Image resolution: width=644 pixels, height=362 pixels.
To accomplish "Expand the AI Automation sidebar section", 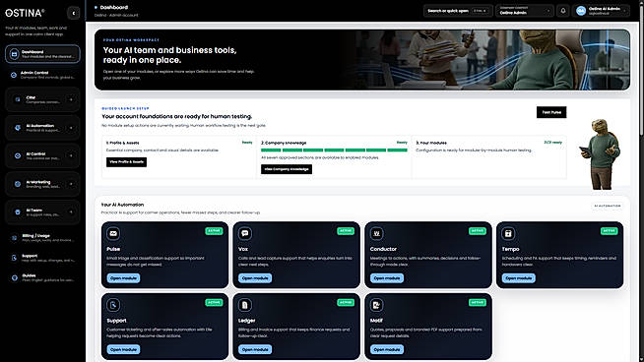I will click(x=71, y=128).
